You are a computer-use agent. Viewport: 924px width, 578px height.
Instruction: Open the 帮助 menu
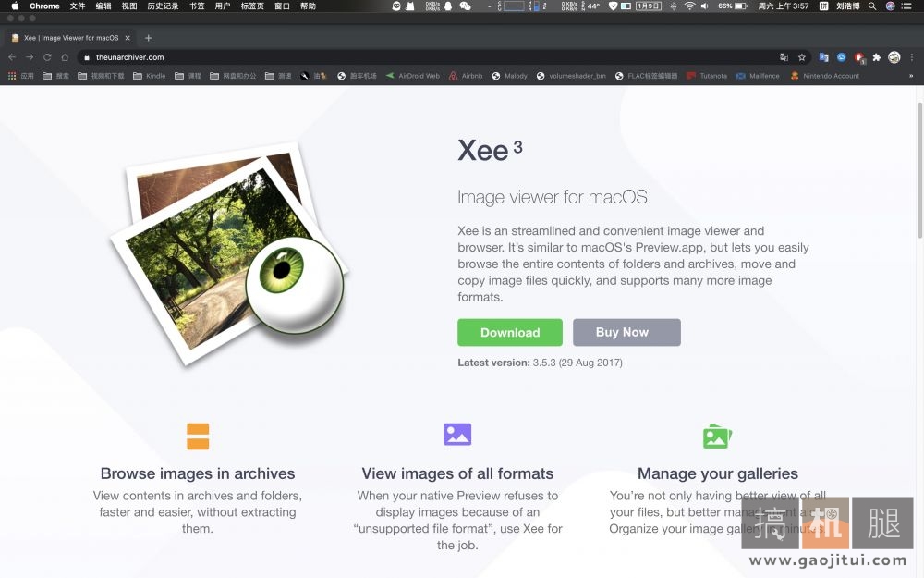coord(308,6)
